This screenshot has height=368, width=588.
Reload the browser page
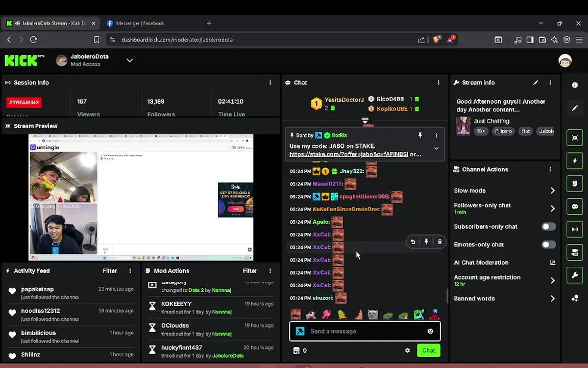(33, 39)
